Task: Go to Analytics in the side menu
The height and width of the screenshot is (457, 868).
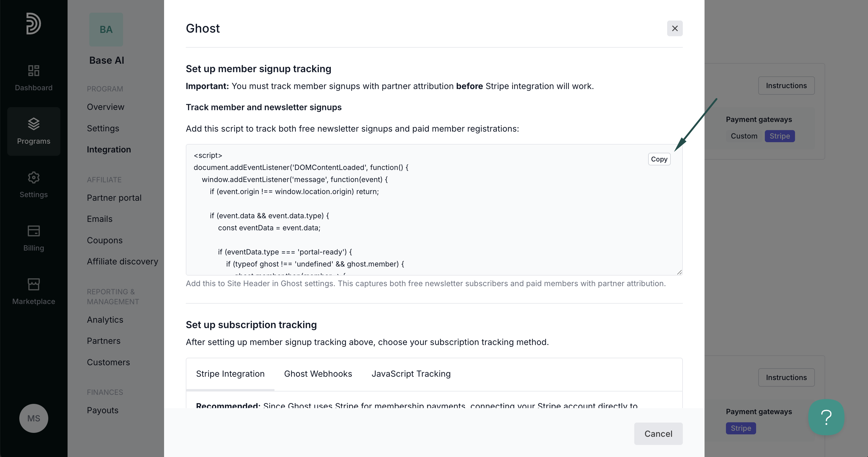Action: (x=105, y=320)
